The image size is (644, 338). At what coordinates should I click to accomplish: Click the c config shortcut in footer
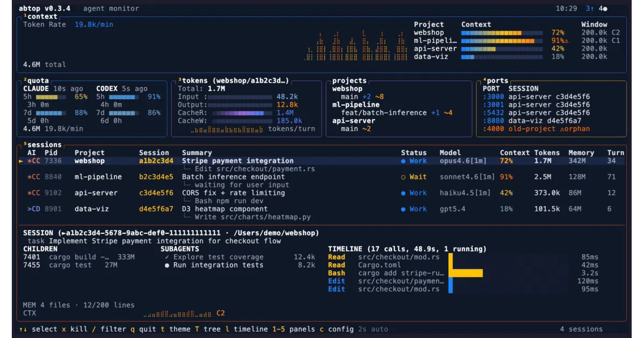pos(336,329)
